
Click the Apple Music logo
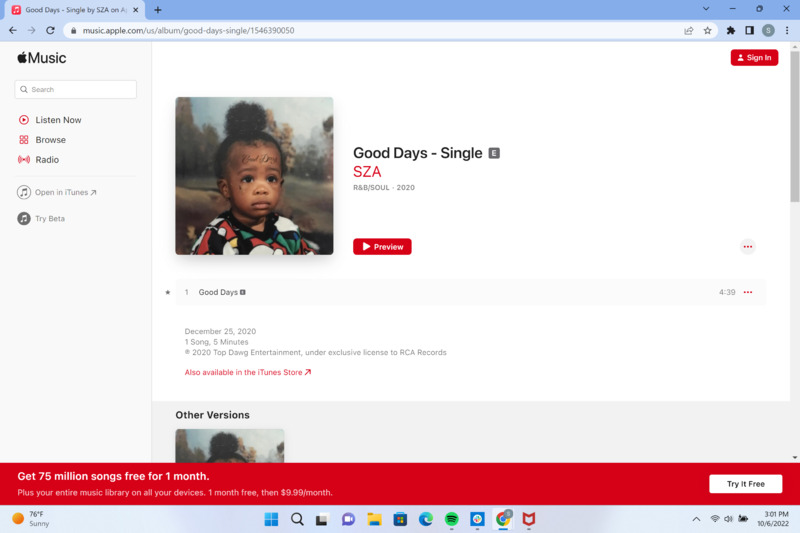(x=41, y=58)
